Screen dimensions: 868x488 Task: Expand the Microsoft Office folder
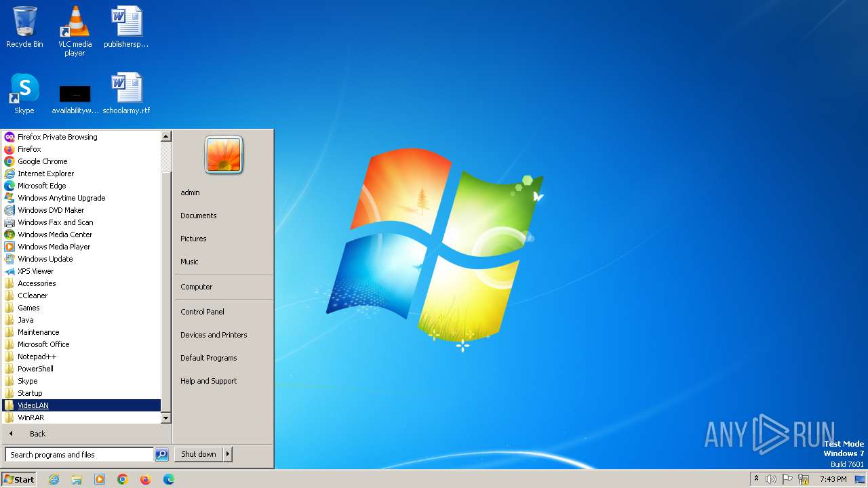(x=81, y=344)
